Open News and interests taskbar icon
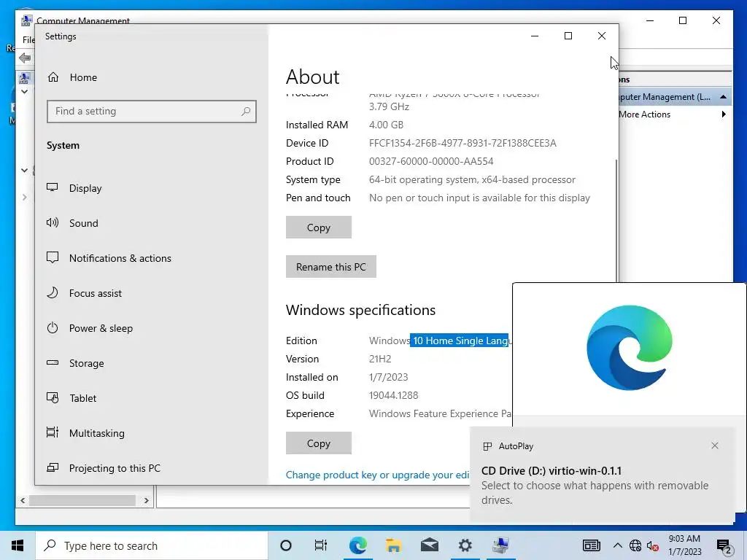The image size is (747, 560). [591, 545]
